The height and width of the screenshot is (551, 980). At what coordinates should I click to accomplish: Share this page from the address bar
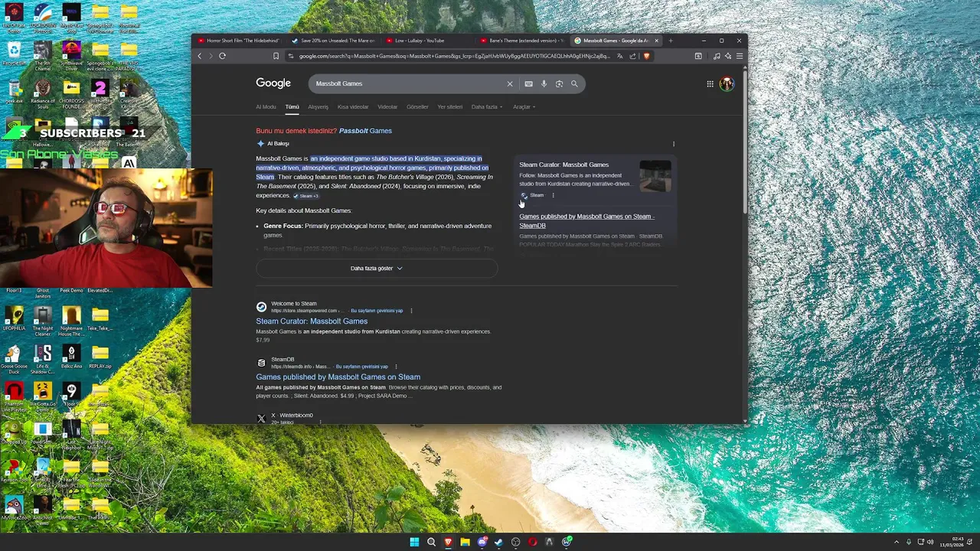(x=632, y=56)
